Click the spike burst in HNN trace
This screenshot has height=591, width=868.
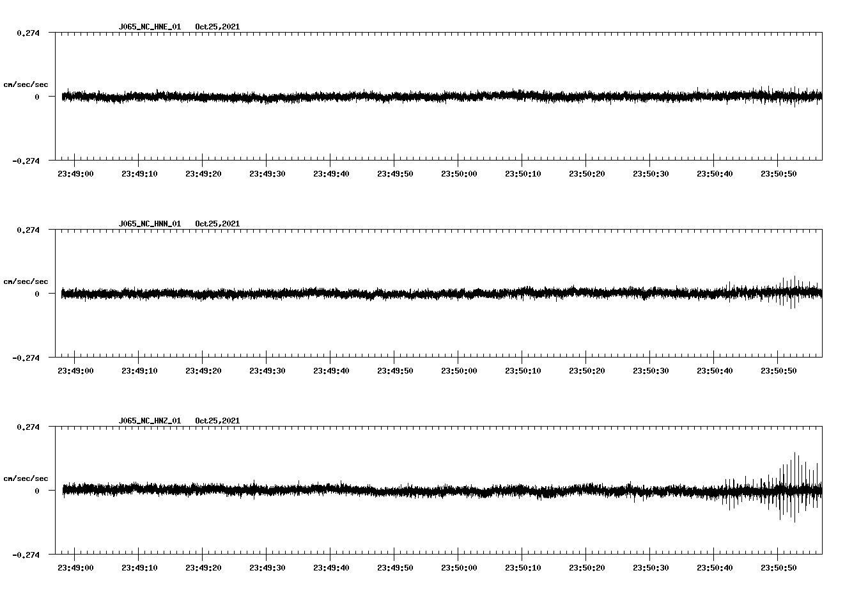(793, 292)
